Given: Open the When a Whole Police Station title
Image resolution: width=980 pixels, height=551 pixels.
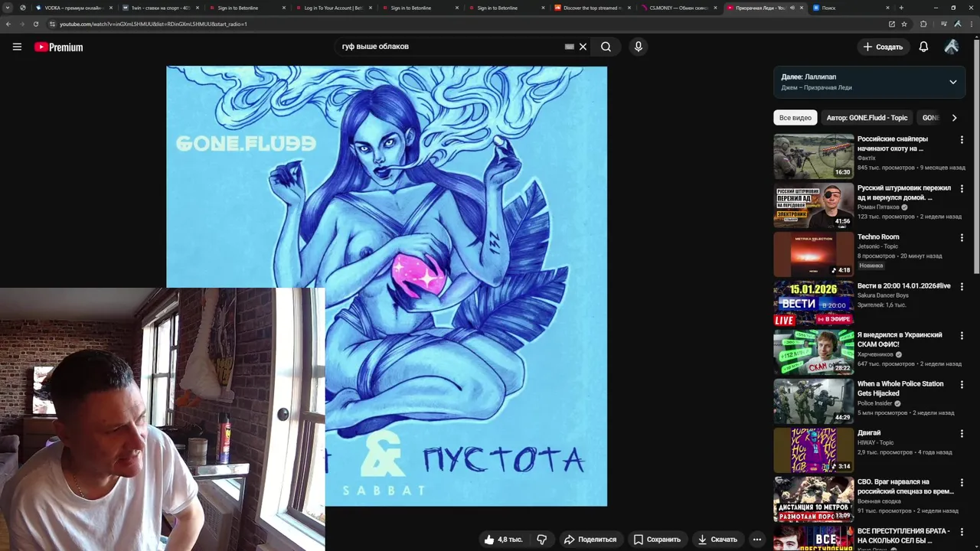Looking at the screenshot, I should coord(900,389).
